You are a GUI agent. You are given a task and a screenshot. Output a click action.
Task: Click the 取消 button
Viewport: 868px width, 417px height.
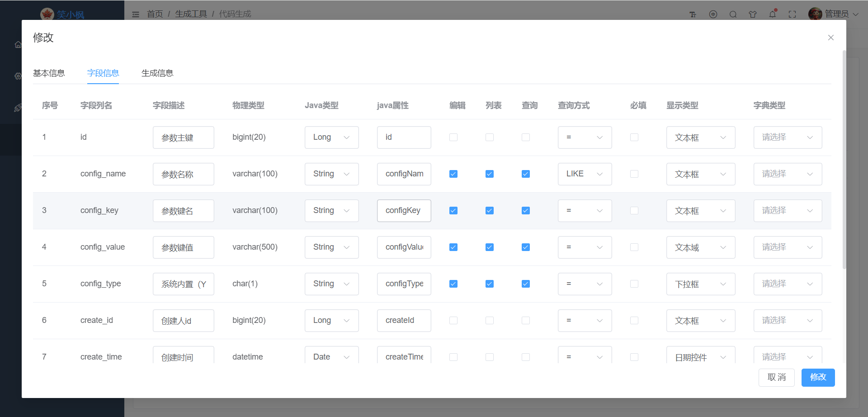tap(776, 377)
